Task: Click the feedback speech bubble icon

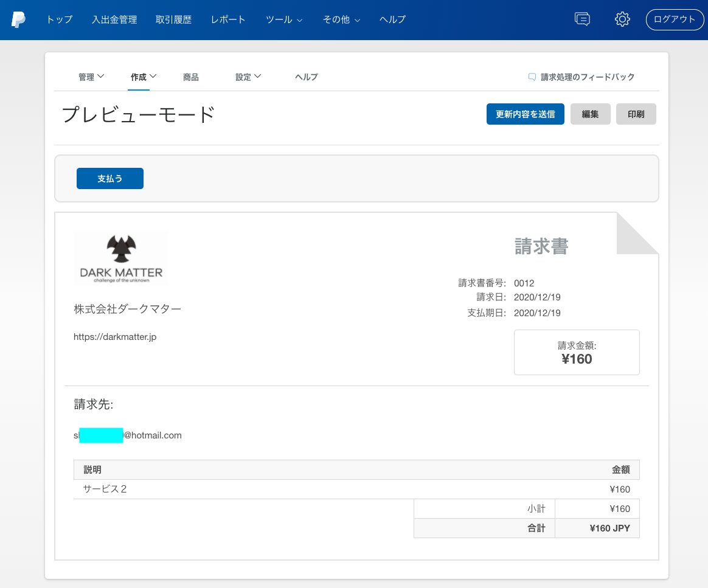Action: (532, 77)
